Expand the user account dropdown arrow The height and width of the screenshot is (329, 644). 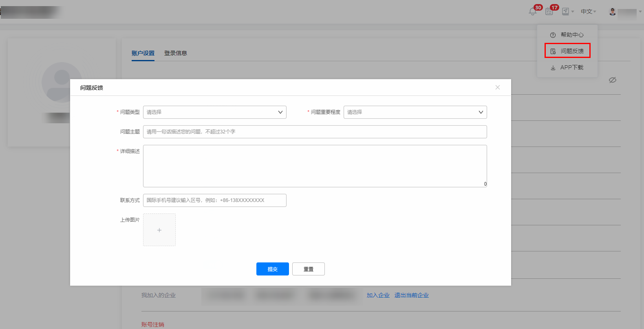[640, 12]
